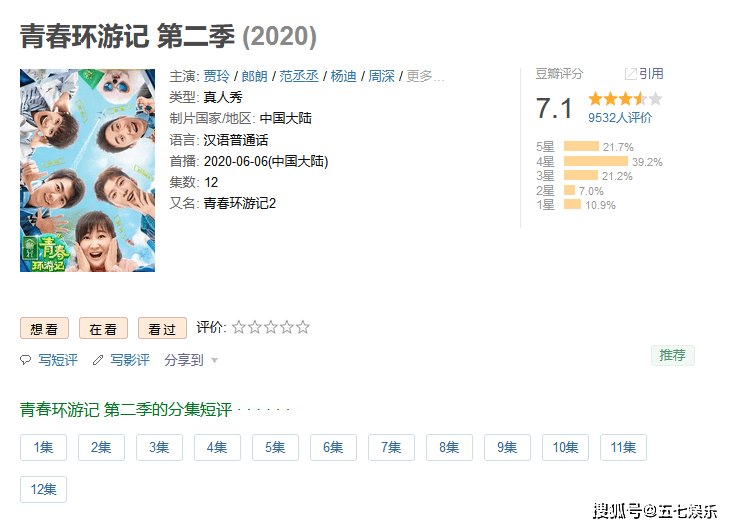Viewport: 732px width, 528px height.
Task: Mark show as 看过
Action: [x=162, y=328]
